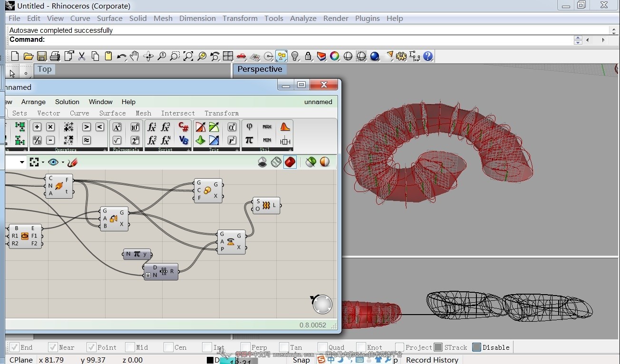Toggle the Disable osnap checkbox
Viewport: 620px width, 364px height.
pos(477,347)
